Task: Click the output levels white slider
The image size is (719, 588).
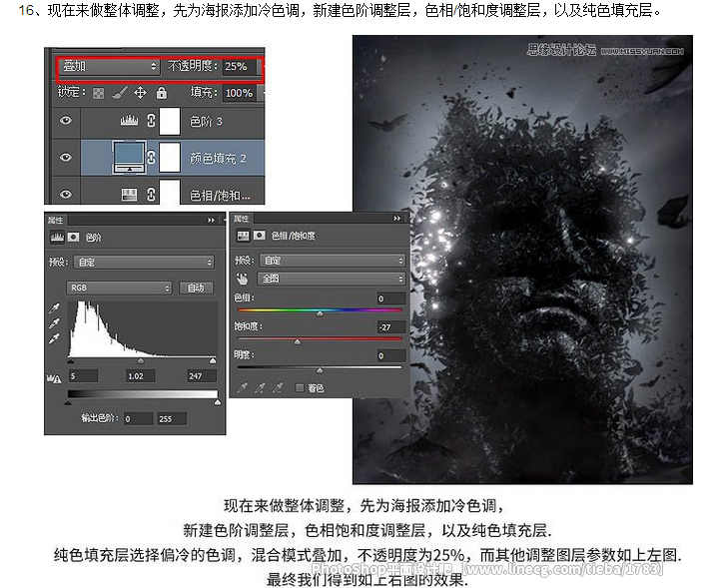Action: click(218, 403)
